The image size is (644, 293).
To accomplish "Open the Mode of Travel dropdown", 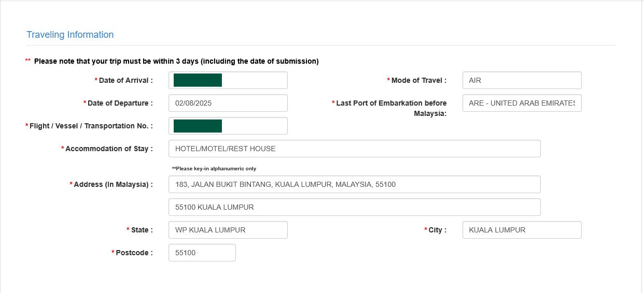I will point(522,80).
